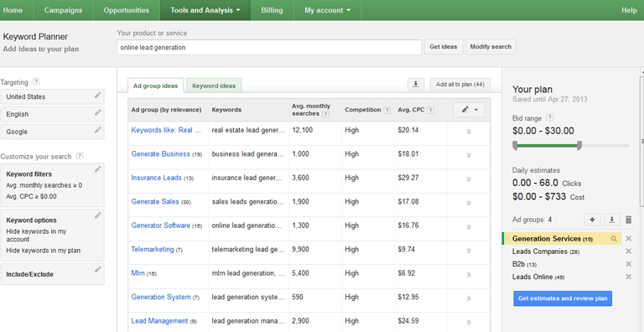
Task: Open the Lead Management ad group link
Action: (x=160, y=321)
